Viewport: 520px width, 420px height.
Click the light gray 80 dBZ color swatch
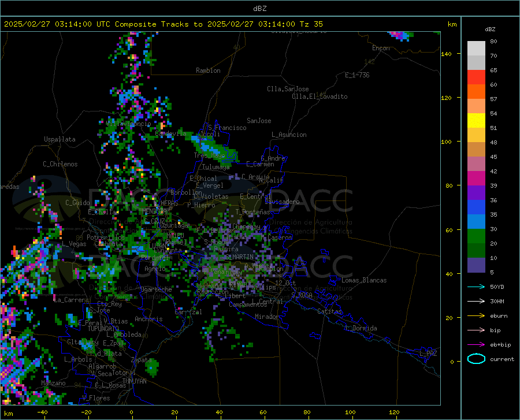pos(476,48)
